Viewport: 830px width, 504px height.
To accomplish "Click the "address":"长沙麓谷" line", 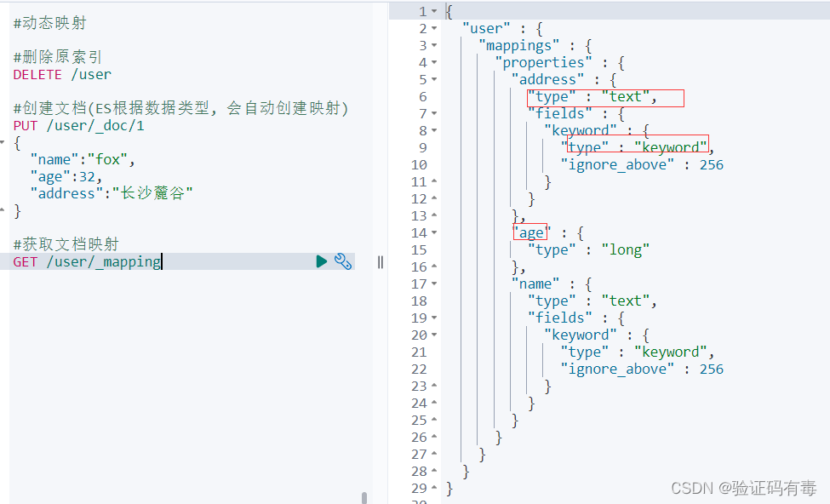I will [x=112, y=193].
